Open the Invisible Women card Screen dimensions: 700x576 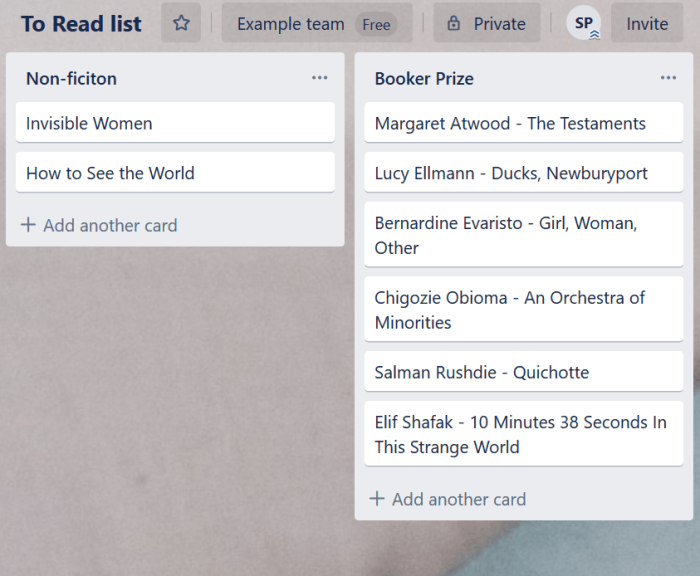click(x=175, y=122)
